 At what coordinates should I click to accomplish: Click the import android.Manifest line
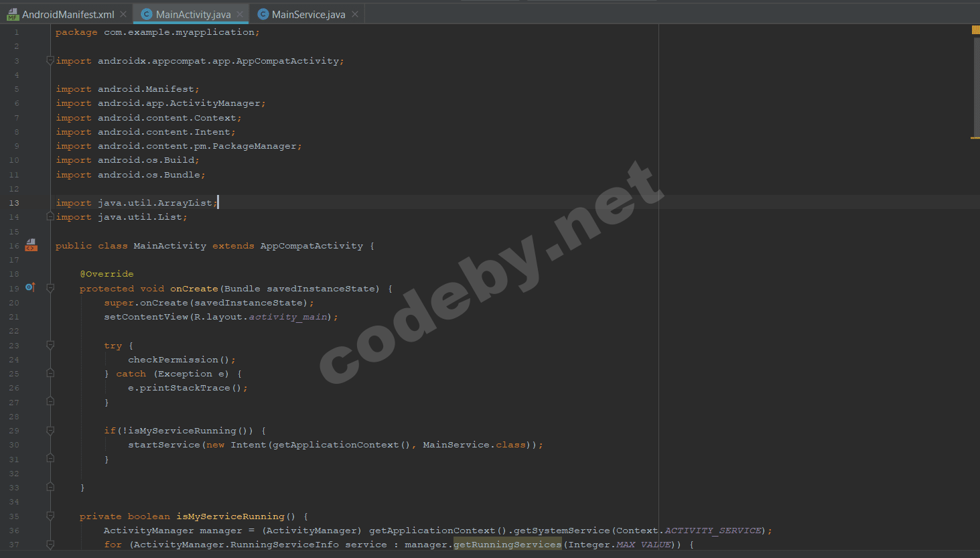pyautogui.click(x=127, y=89)
